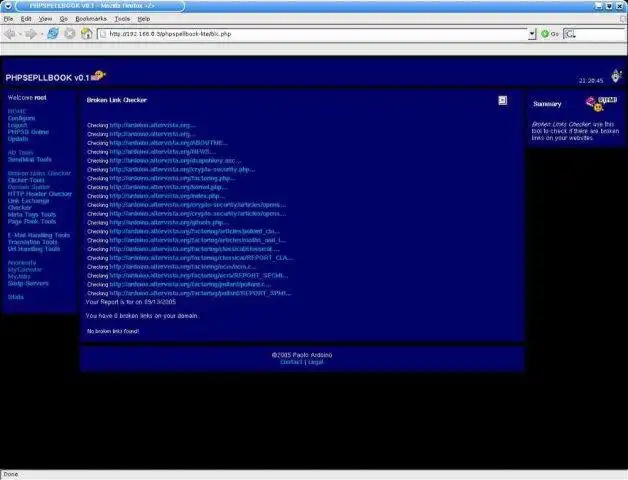This screenshot has width=628, height=480.
Task: Open the HTTP Header Checker link
Action: click(x=40, y=194)
